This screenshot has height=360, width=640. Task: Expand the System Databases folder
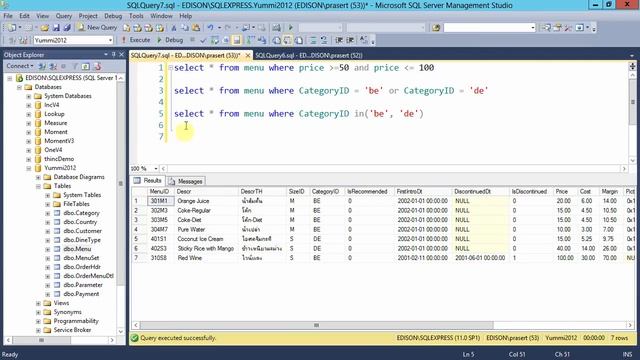29,96
